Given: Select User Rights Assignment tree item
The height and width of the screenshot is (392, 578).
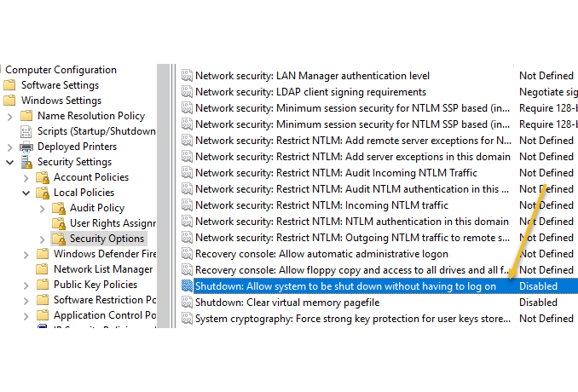Looking at the screenshot, I should tap(112, 223).
